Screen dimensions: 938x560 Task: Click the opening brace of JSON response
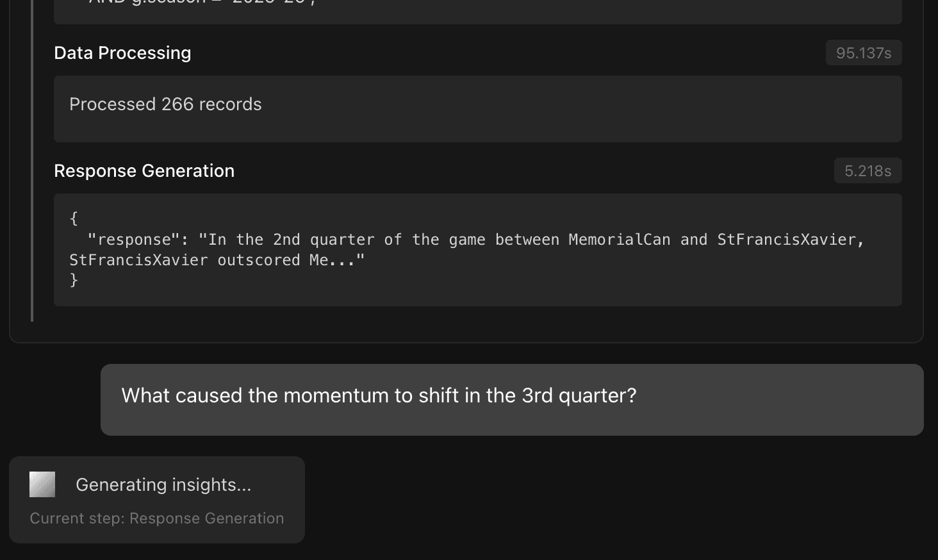click(74, 219)
